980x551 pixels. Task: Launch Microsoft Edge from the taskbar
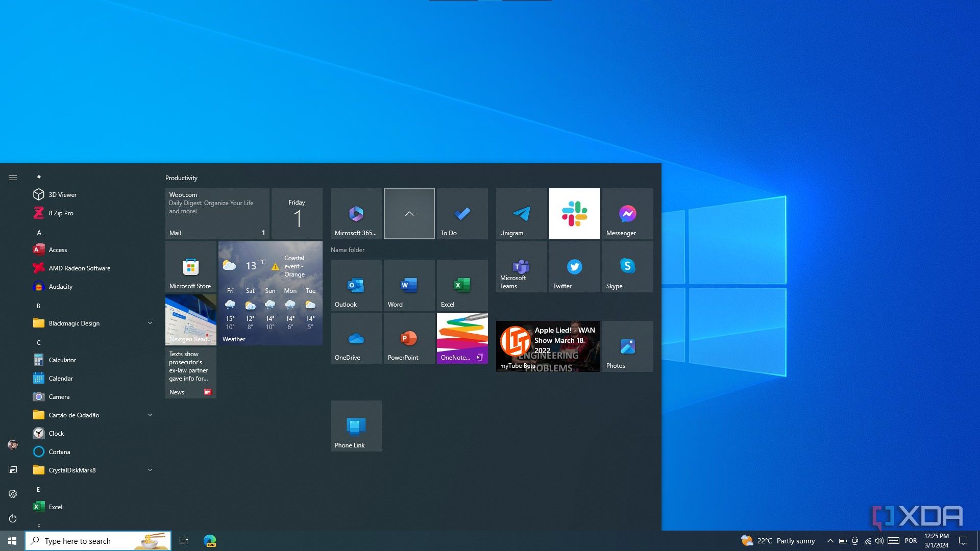(210, 541)
